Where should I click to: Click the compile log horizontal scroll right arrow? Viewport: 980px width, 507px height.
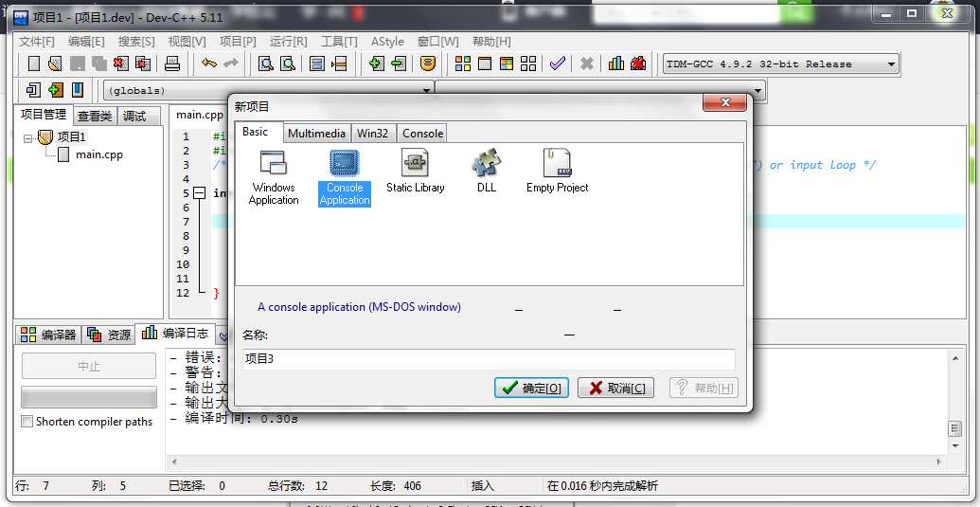coord(938,462)
